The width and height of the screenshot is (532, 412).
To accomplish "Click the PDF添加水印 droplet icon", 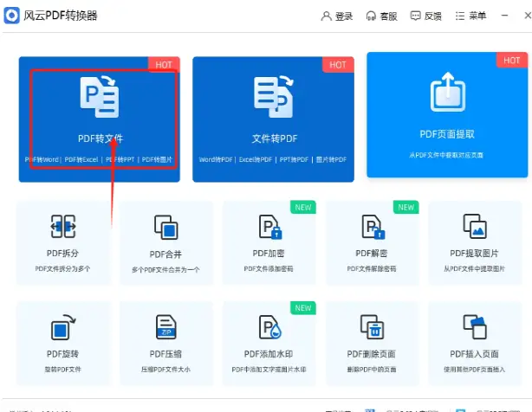I will (270, 327).
